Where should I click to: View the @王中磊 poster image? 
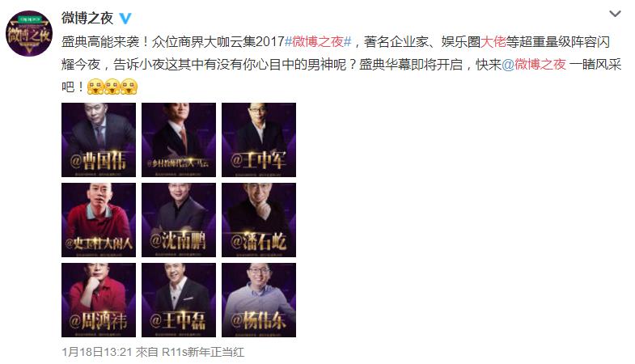point(179,300)
